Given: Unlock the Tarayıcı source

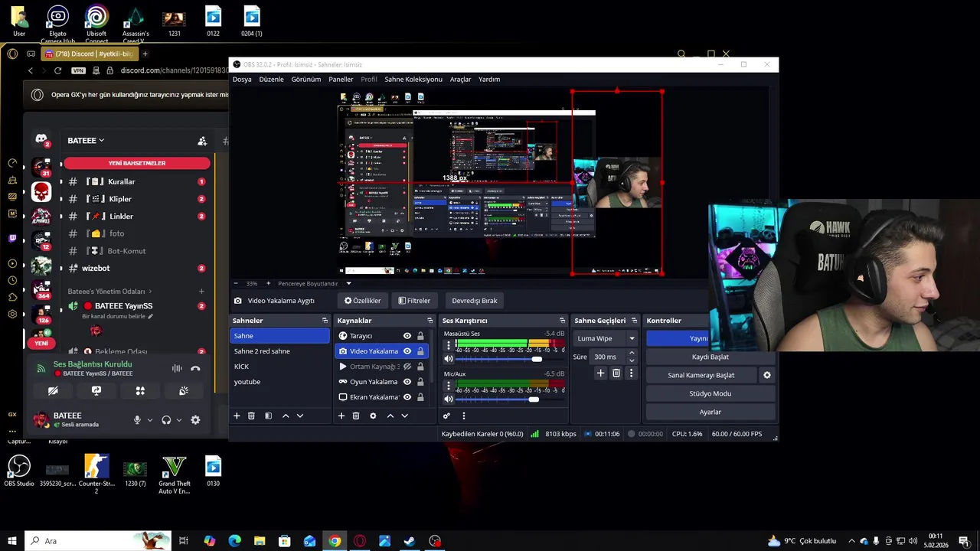Looking at the screenshot, I should point(420,336).
